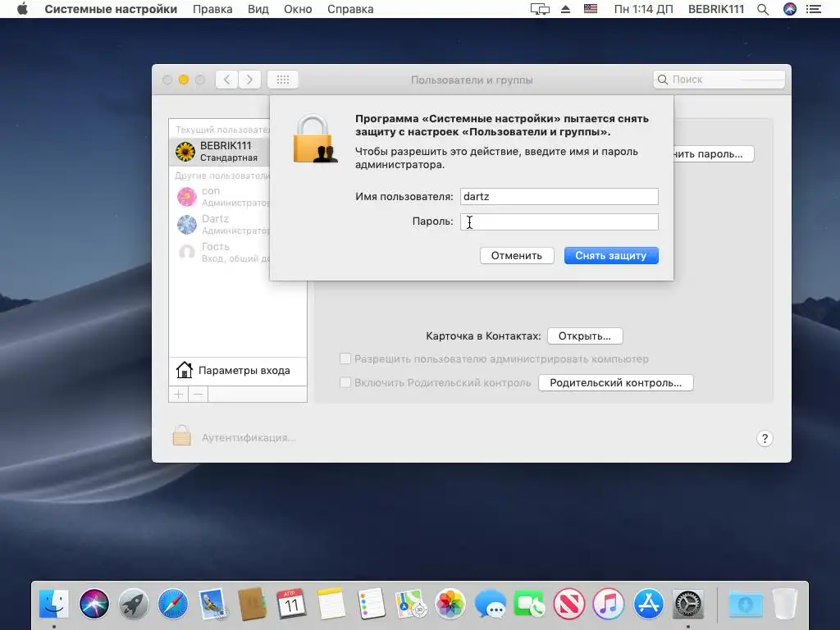840x630 pixels.
Task: Click the window title Пользователи и группы
Action: pos(472,80)
